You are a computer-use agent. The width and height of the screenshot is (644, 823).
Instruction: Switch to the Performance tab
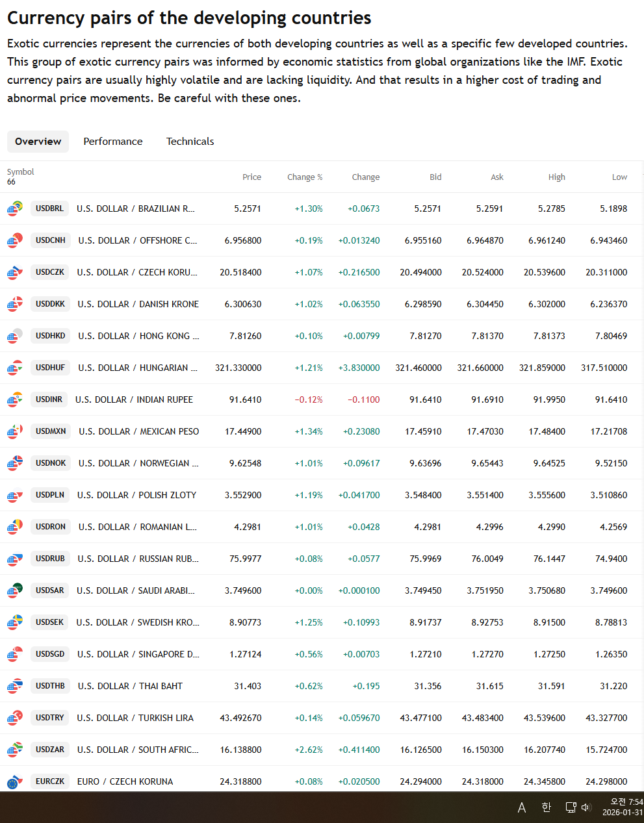(113, 142)
